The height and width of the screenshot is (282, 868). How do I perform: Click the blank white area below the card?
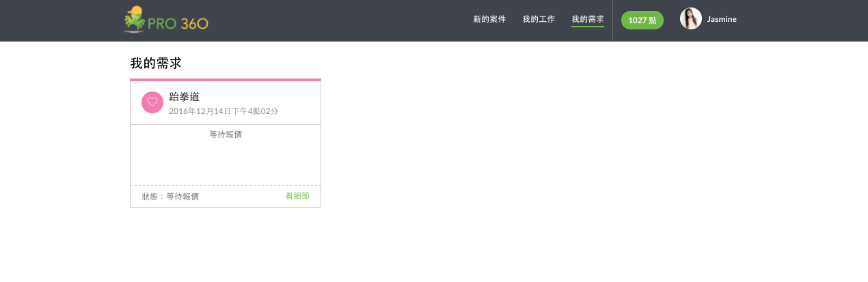point(226,246)
